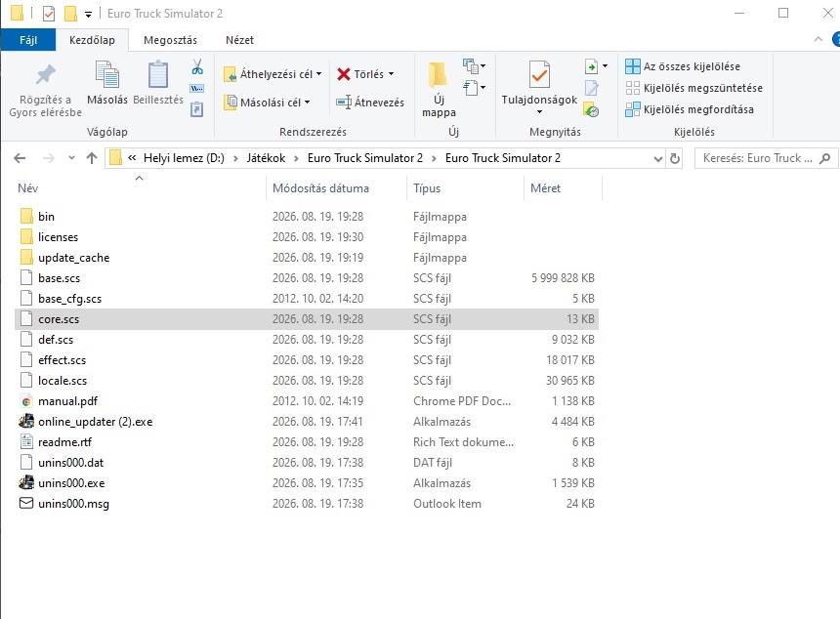
Task: Collapse the ribbon with chevron
Action: (819, 39)
